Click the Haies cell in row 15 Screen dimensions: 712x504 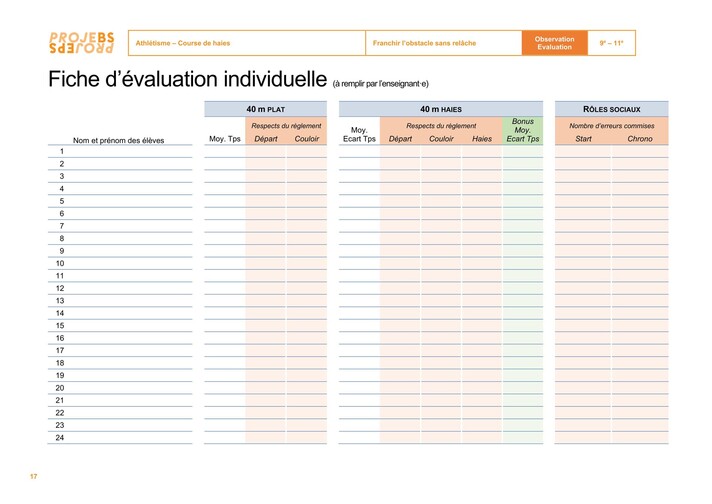click(x=482, y=326)
